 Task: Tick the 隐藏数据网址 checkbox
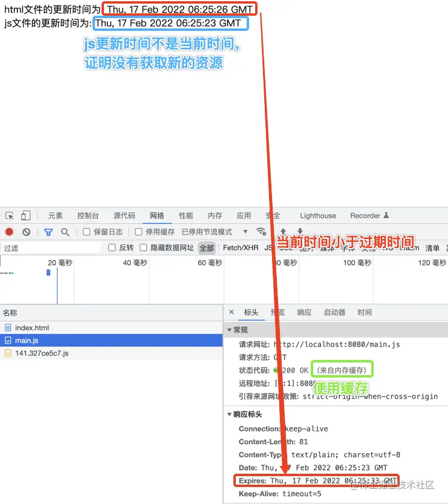click(143, 247)
